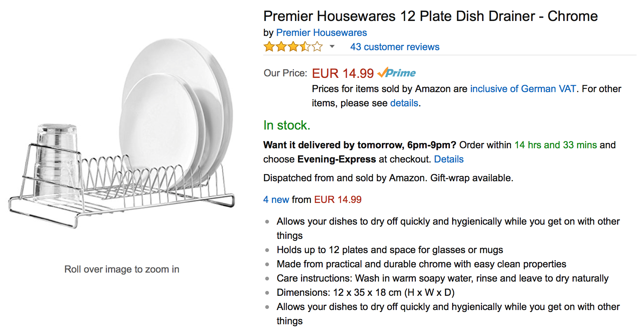The height and width of the screenshot is (328, 644).
Task: Click the In stock availability text
Action: coord(286,125)
